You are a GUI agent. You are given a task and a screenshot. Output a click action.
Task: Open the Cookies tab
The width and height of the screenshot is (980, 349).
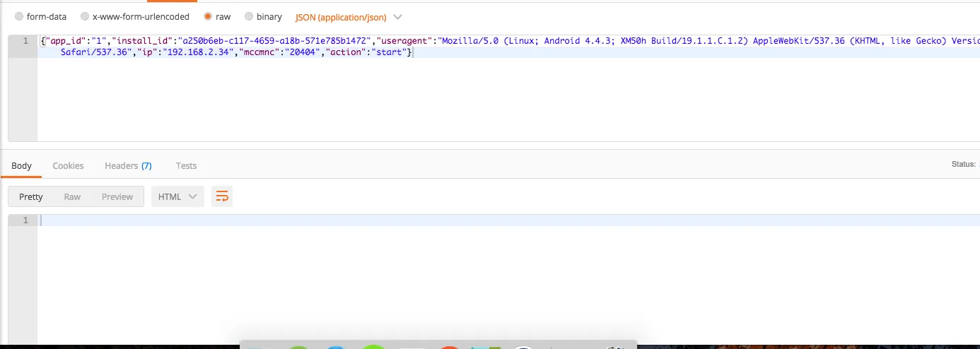coord(68,165)
